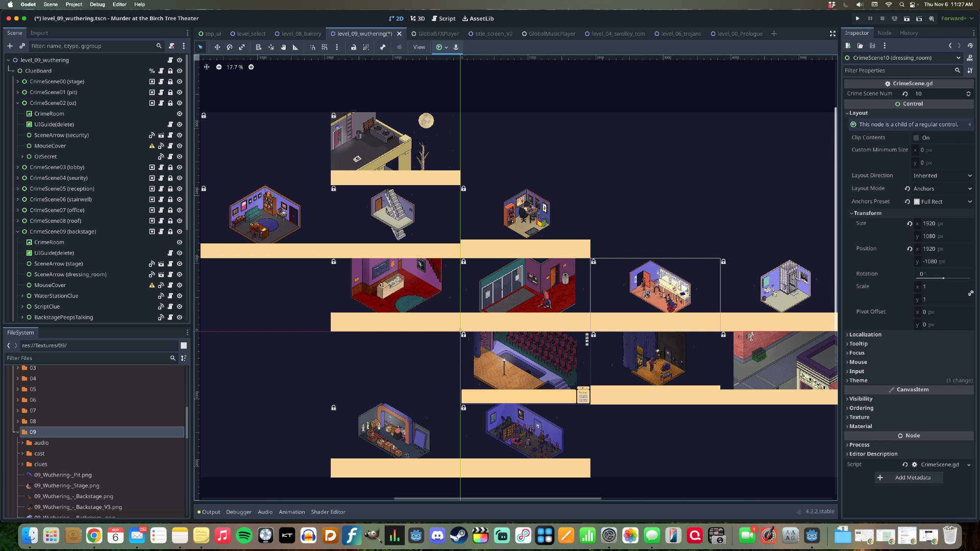Viewport: 980px width, 551px height.
Task: Open the AssetLib workspace
Action: (478, 18)
